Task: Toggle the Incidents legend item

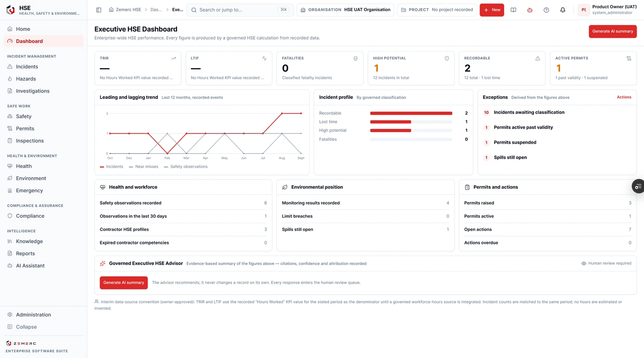Action: [111, 167]
